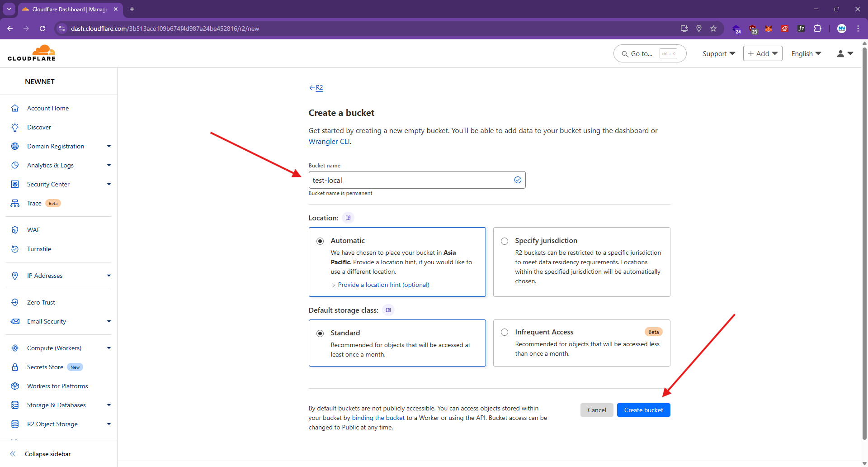Select Automatic location radio button

coord(320,241)
